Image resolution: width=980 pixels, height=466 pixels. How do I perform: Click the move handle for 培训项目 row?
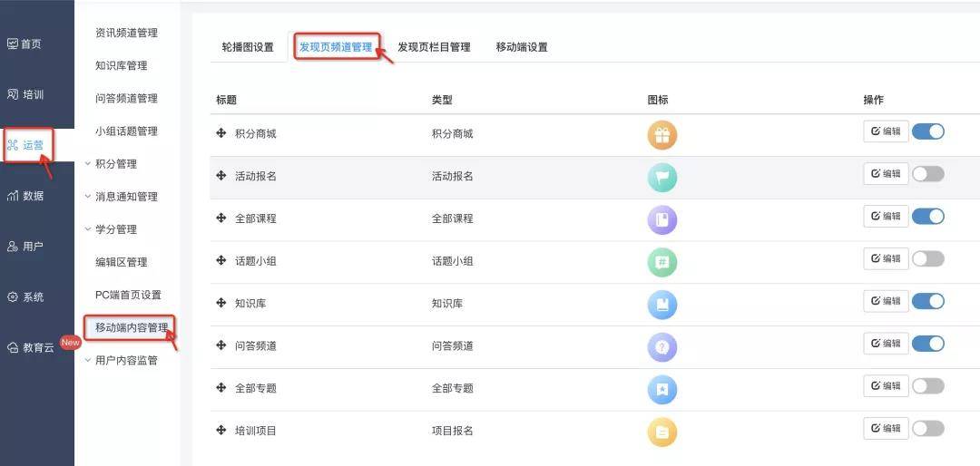point(220,431)
